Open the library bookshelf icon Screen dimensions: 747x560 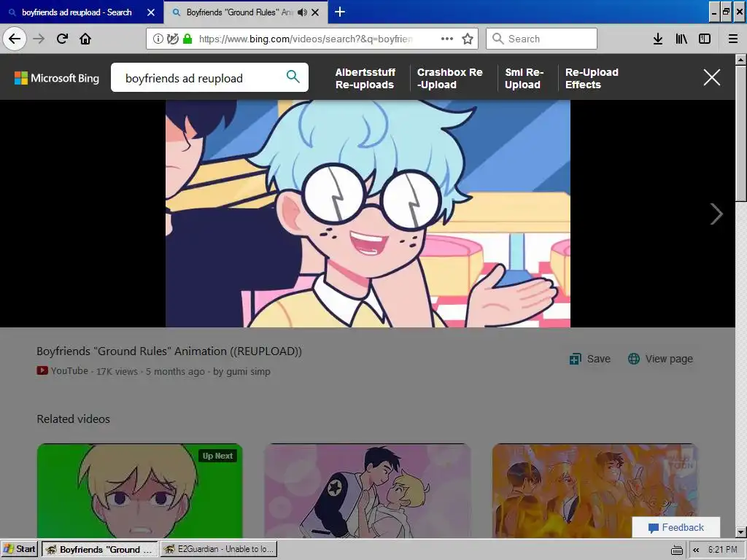(681, 39)
